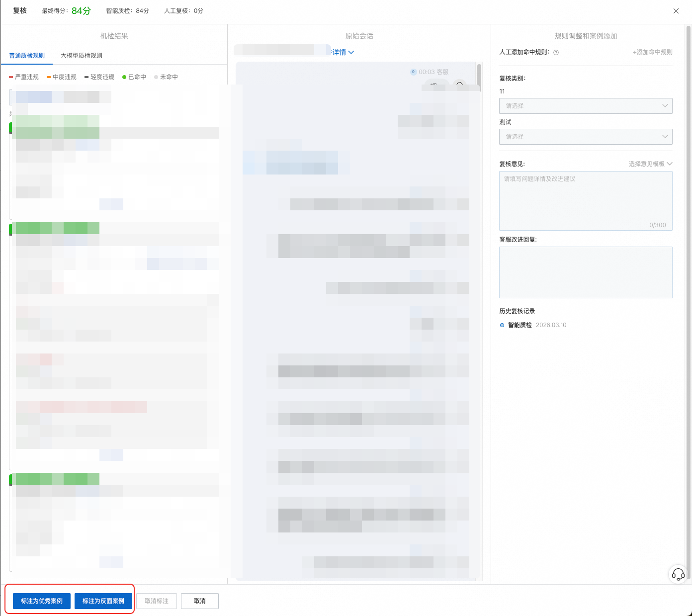Click the 取消 button
The height and width of the screenshot is (616, 692).
(x=200, y=601)
